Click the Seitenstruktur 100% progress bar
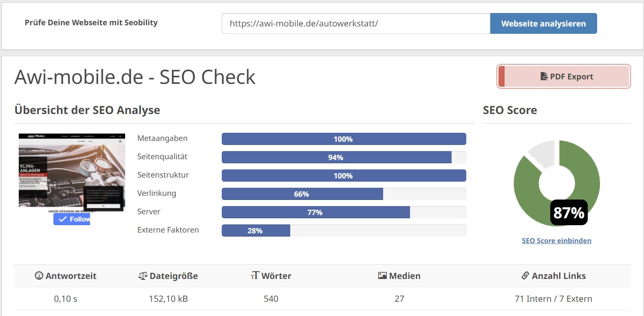Screen dimensions: 644x316 344,176
